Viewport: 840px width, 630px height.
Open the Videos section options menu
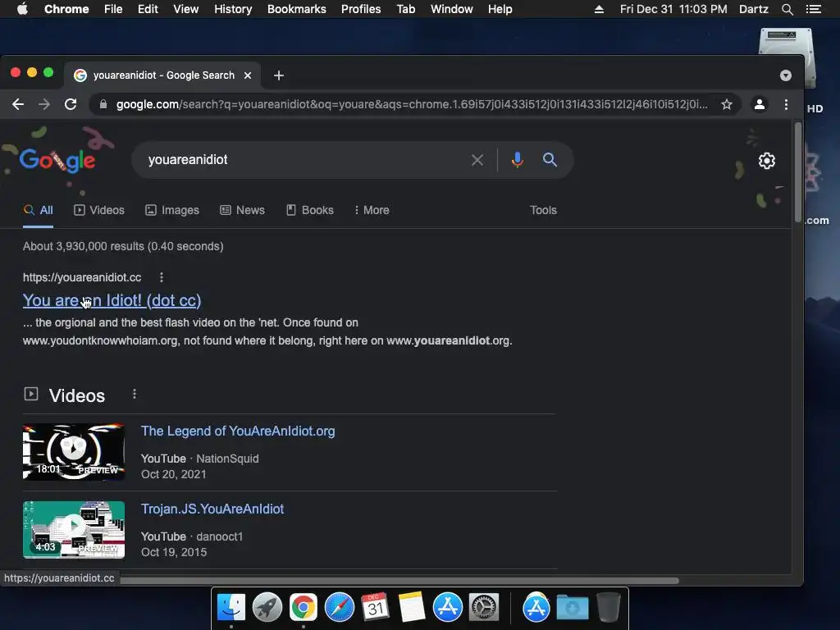click(x=135, y=395)
